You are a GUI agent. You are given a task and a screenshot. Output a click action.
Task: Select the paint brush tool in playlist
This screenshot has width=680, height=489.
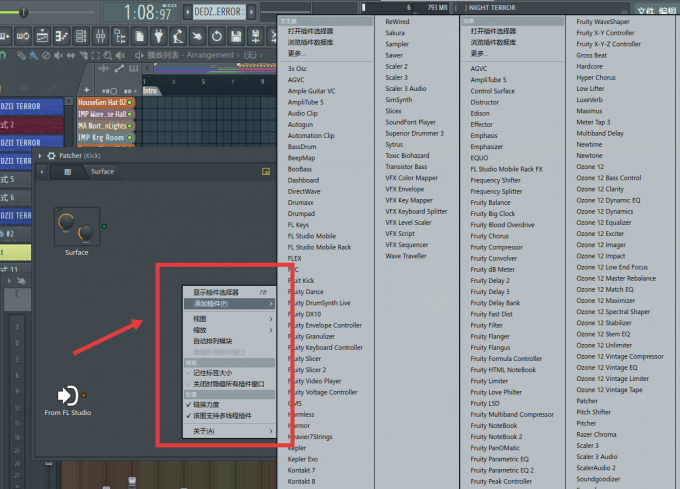point(33,55)
